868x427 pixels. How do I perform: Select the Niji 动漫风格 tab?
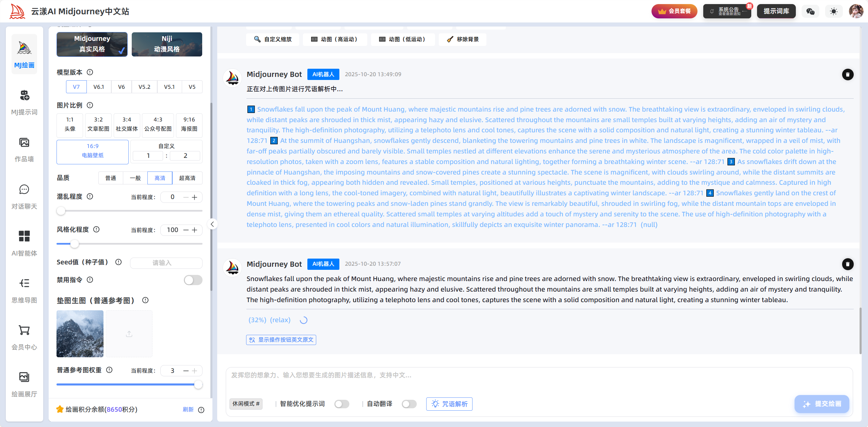pos(167,44)
